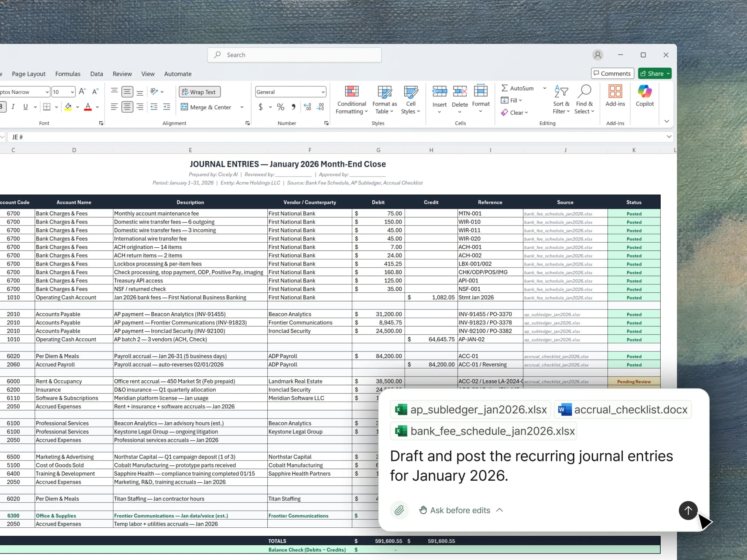Apply the yellow fill color
This screenshot has height=560, width=747.
coord(68,107)
